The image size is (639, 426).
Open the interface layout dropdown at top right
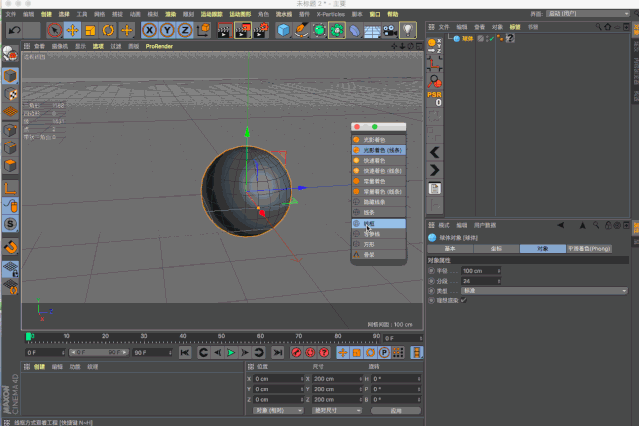(x=587, y=14)
